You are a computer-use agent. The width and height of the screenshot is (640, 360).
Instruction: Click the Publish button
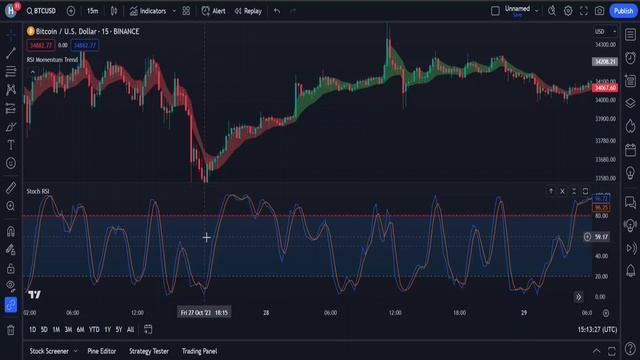click(623, 11)
